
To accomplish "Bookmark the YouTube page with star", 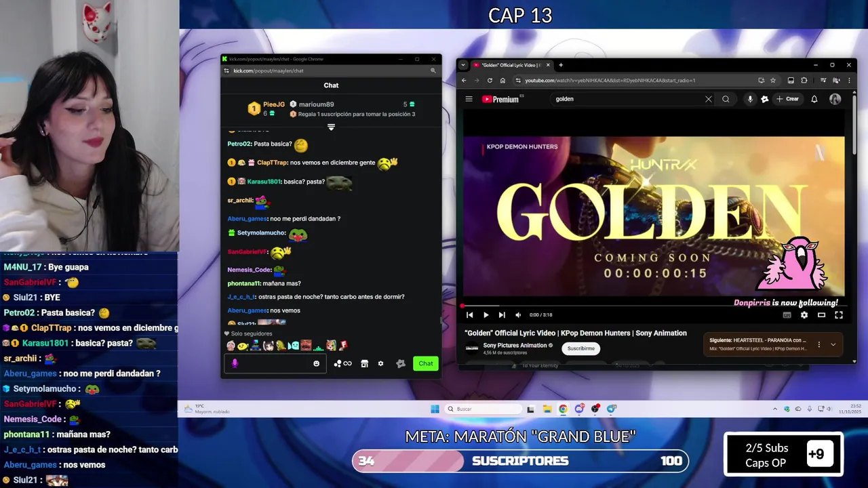I will [772, 81].
